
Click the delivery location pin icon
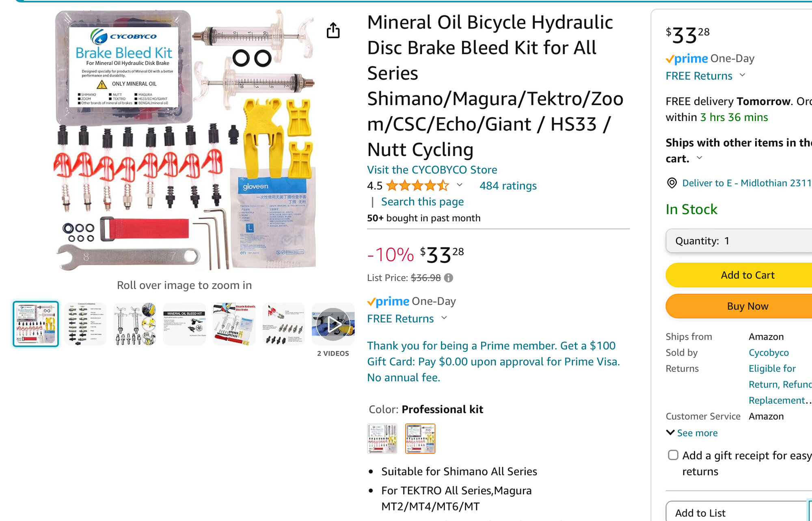click(672, 183)
